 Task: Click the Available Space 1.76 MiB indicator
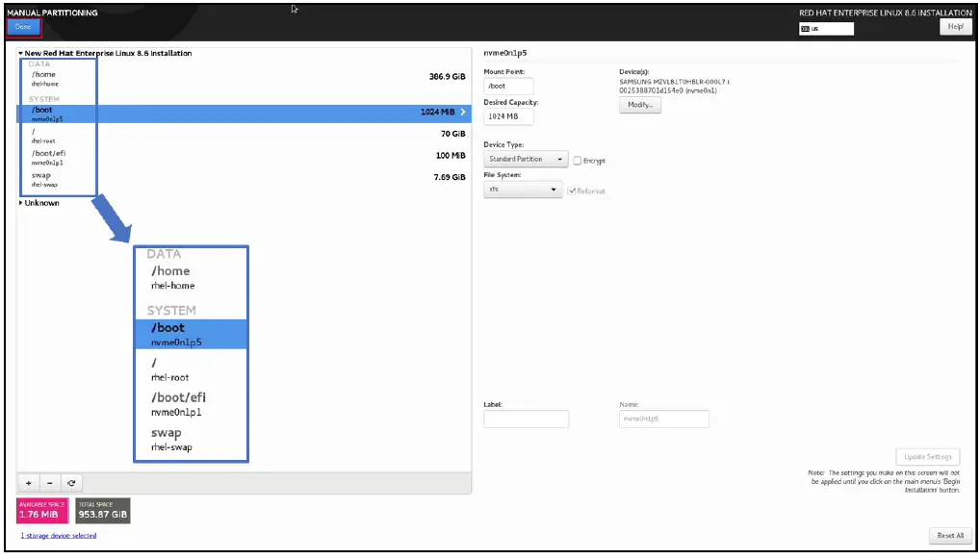41,511
